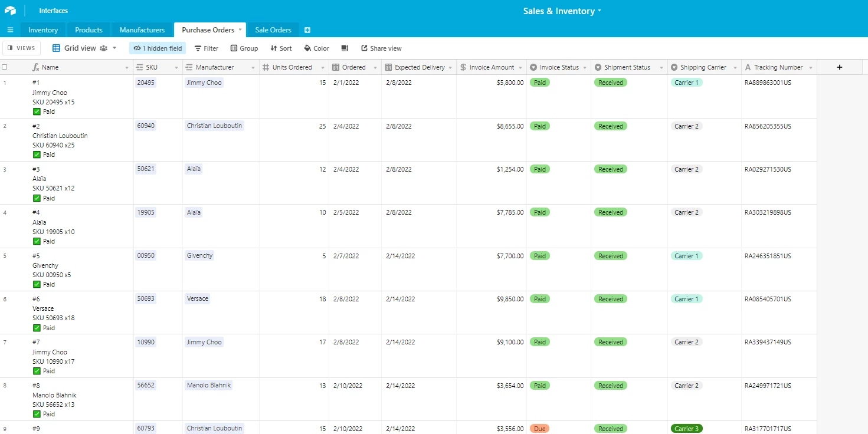The width and height of the screenshot is (868, 434).
Task: Open Grid view options dropdown
Action: coord(114,48)
